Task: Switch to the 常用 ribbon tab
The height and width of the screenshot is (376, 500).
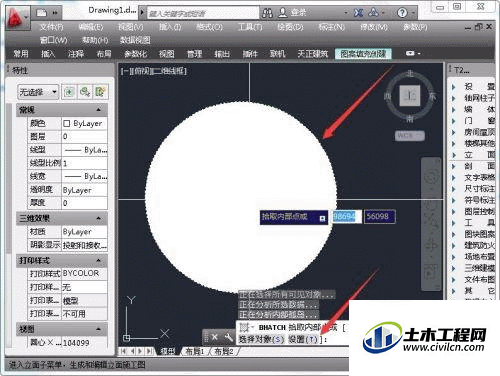Action: 21,54
